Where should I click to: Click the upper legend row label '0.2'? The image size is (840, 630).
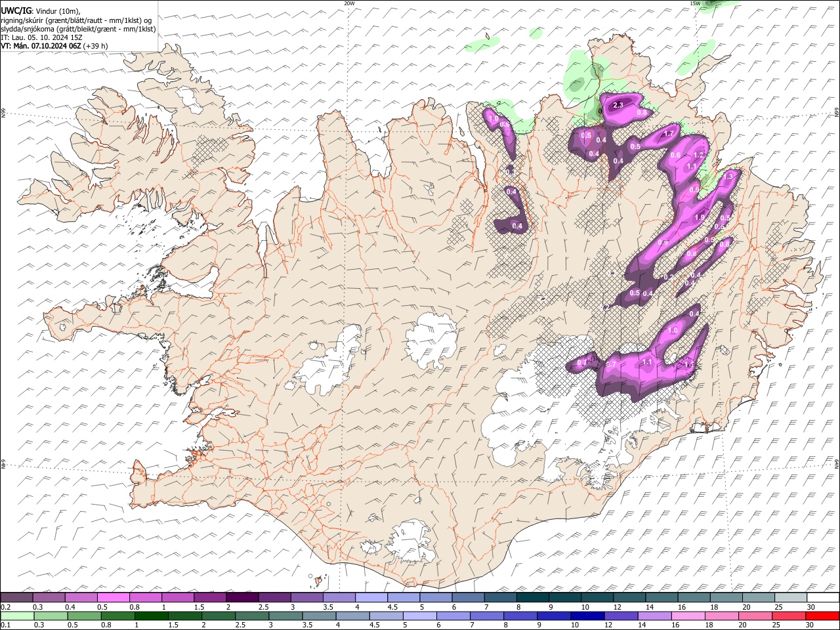[x=6, y=607]
